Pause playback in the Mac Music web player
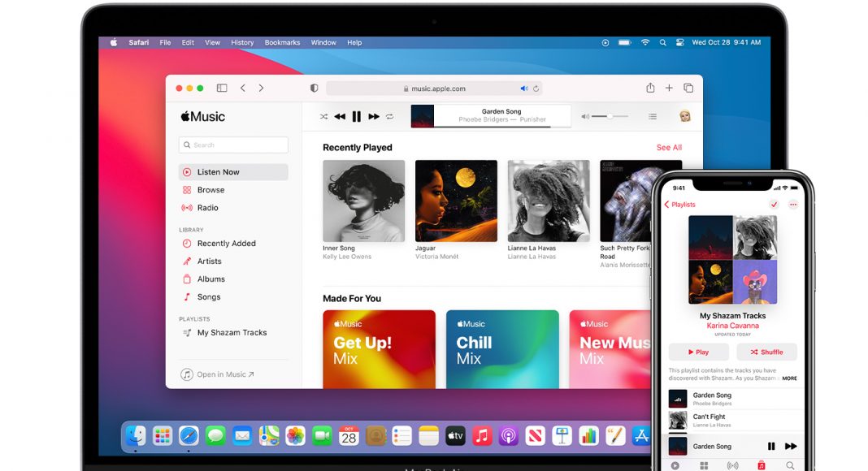 tap(357, 117)
